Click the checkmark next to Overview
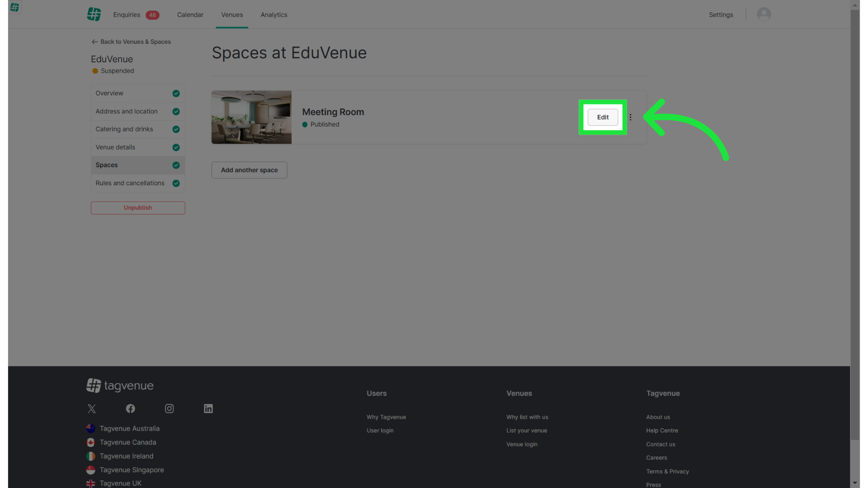Image resolution: width=868 pixels, height=488 pixels. [176, 94]
